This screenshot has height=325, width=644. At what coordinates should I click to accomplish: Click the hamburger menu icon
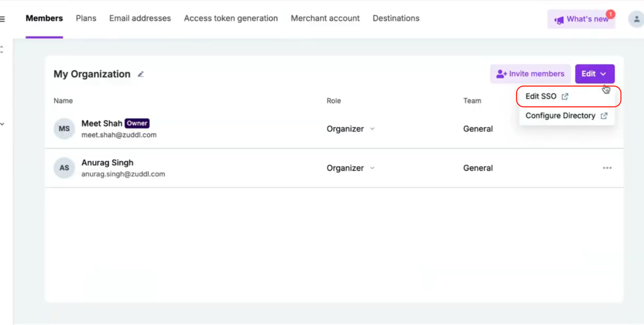[x=3, y=19]
